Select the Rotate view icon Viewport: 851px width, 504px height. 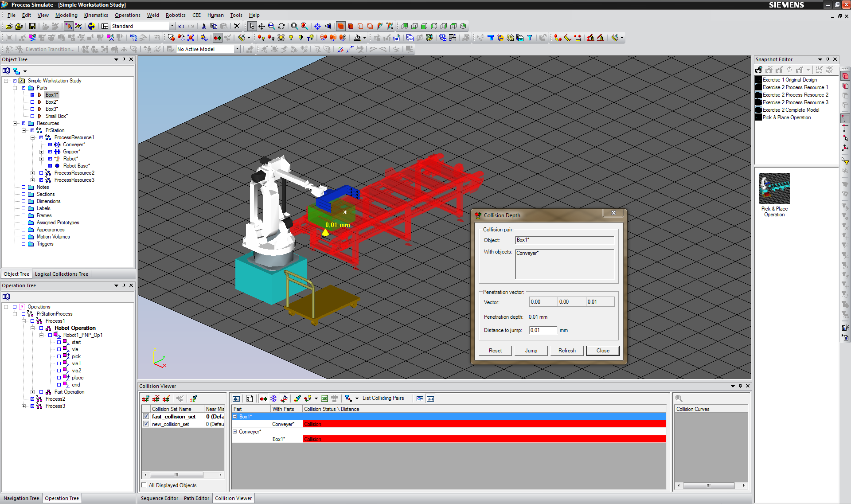coord(281,26)
